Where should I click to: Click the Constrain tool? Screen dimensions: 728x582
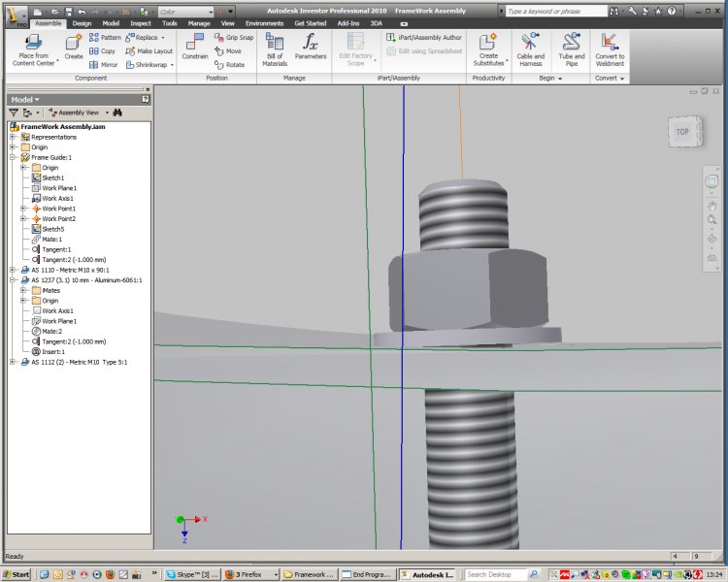[195, 47]
